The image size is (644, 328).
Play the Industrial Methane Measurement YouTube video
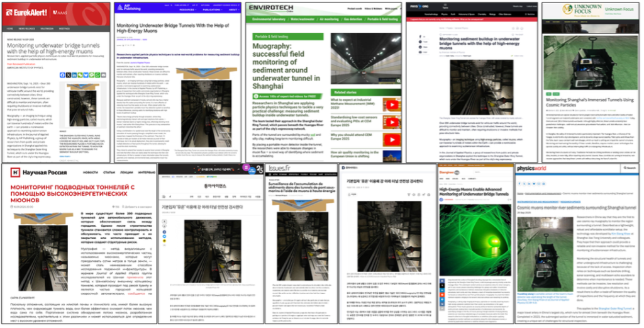pyautogui.click(x=391, y=105)
